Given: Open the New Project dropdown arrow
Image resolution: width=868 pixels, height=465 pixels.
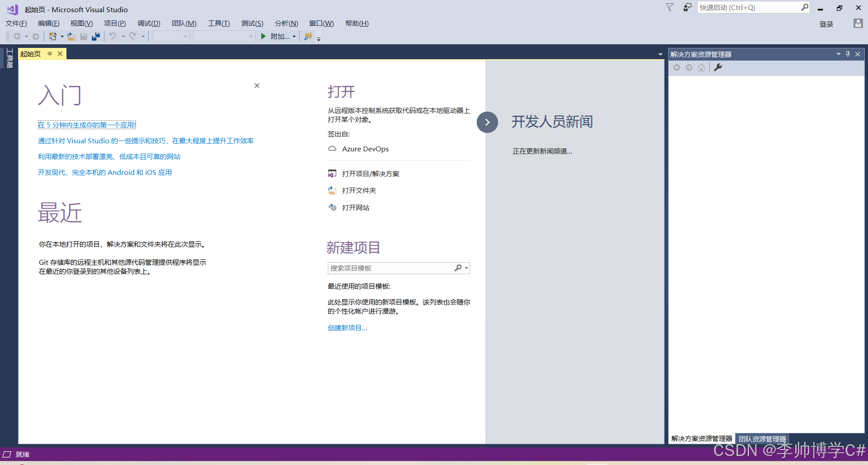Looking at the screenshot, I should [62, 37].
